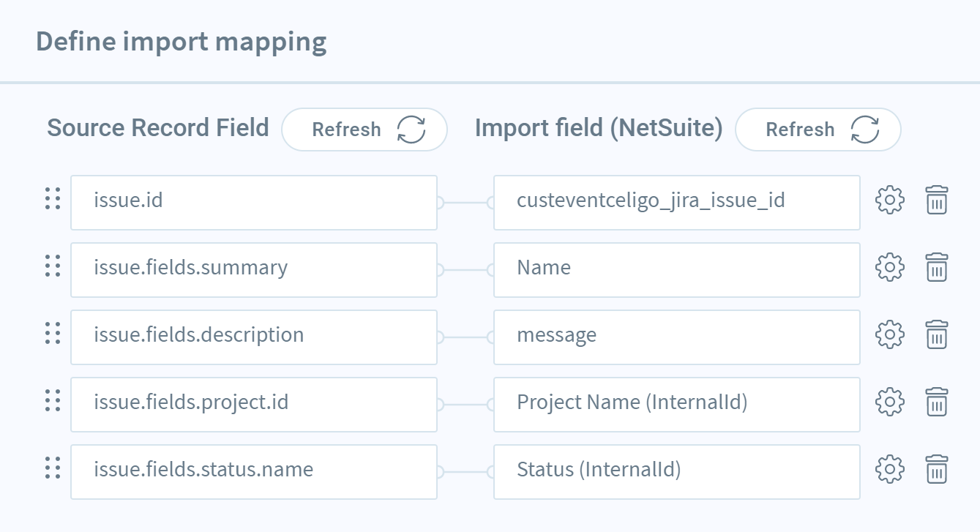Open settings gear for issue.fields.description mapping
The image size is (980, 532).
pos(890,334)
